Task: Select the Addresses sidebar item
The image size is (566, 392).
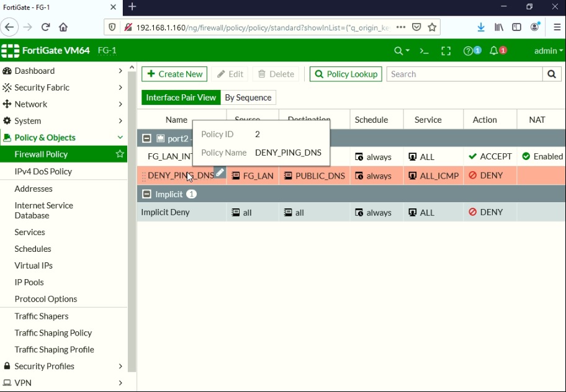Action: pos(34,189)
